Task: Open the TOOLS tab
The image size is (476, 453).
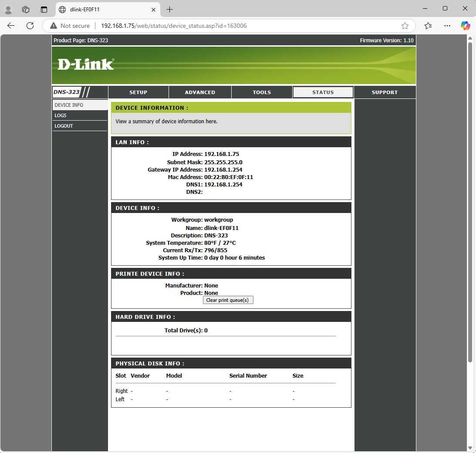Action: pyautogui.click(x=262, y=92)
